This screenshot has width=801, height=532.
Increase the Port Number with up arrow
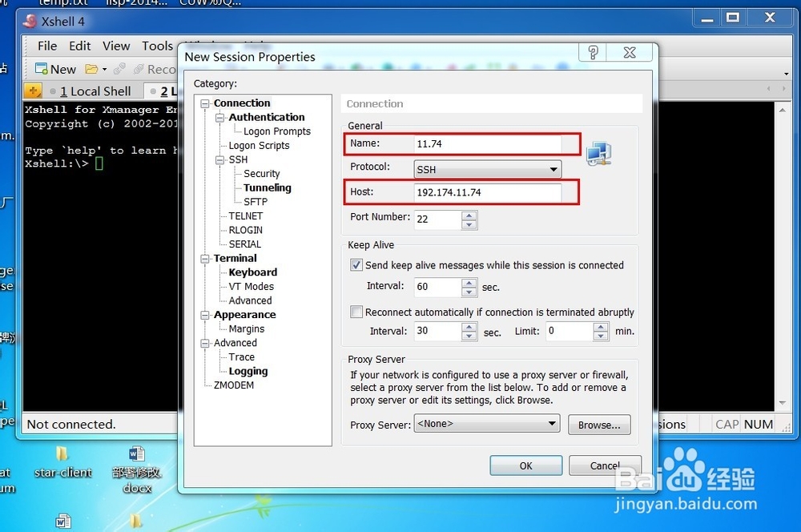[469, 216]
